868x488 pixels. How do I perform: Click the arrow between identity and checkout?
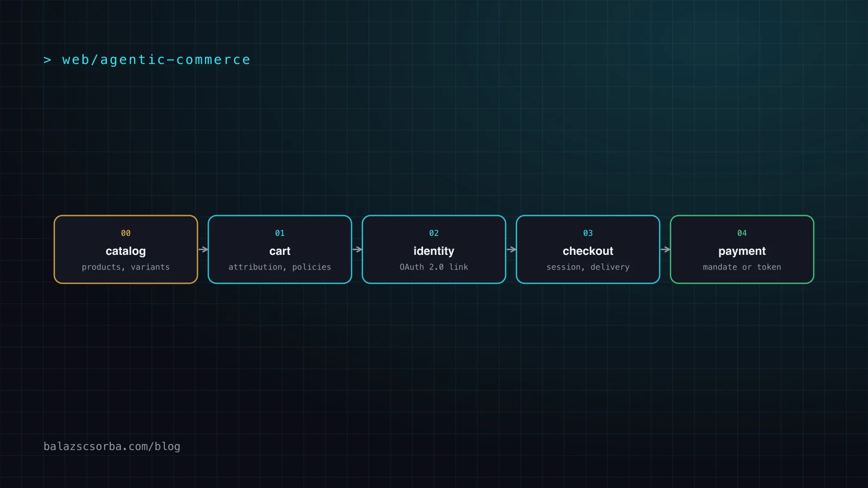[512, 249]
